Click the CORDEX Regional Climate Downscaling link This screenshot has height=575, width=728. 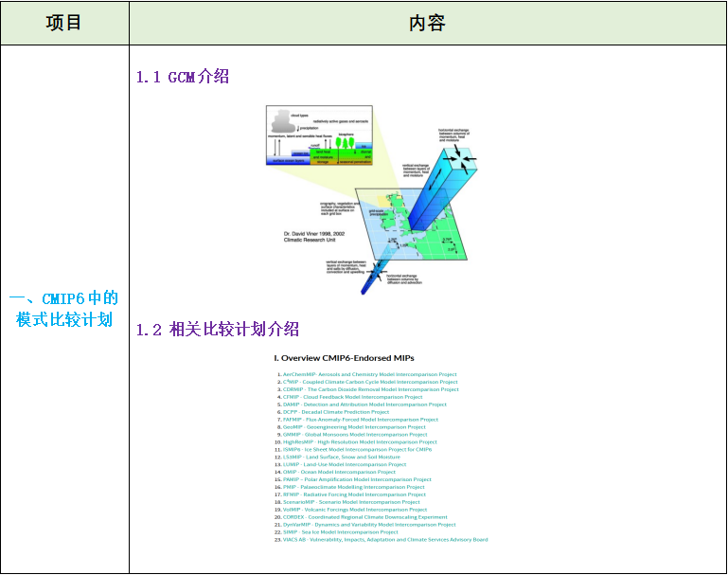pos(364,517)
